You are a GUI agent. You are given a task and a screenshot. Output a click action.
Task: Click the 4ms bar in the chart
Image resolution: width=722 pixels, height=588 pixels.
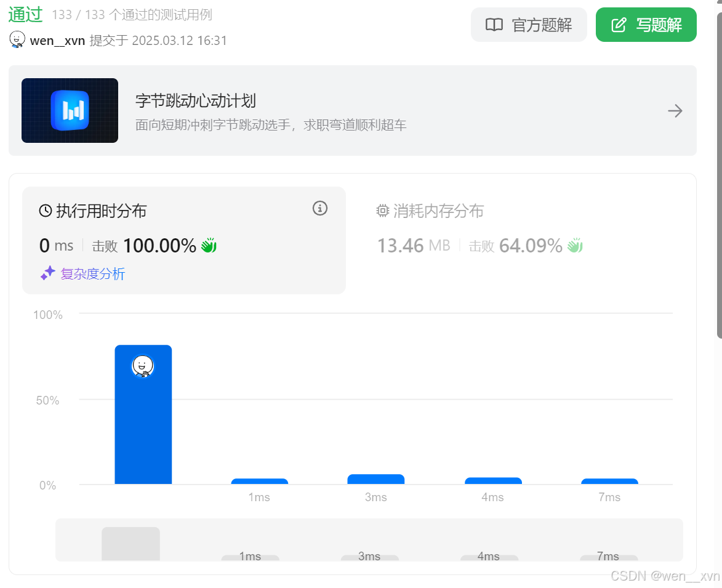click(x=493, y=481)
